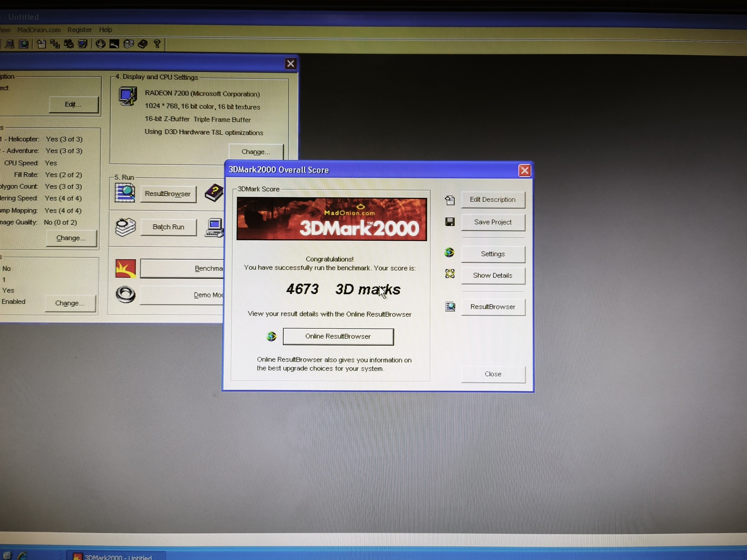The height and width of the screenshot is (560, 747).
Task: Click the Image Quality "No (0 of 2)" value
Action: point(60,222)
